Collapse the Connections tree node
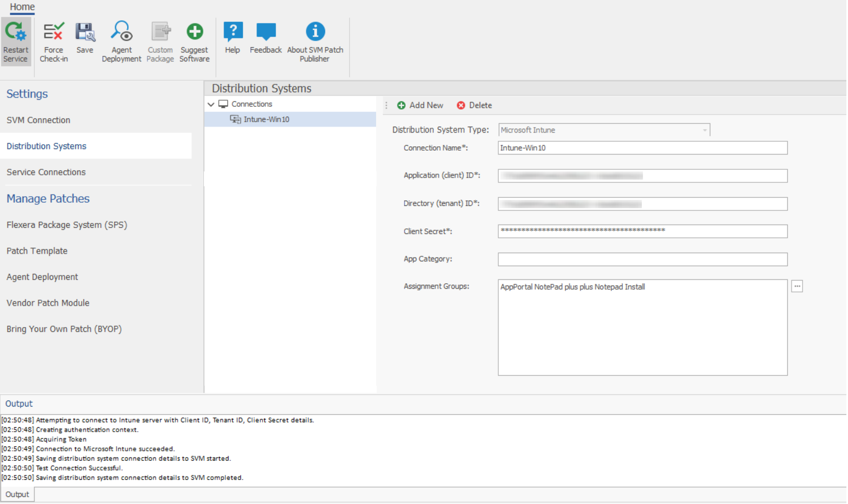The height and width of the screenshot is (504, 848). click(x=211, y=104)
